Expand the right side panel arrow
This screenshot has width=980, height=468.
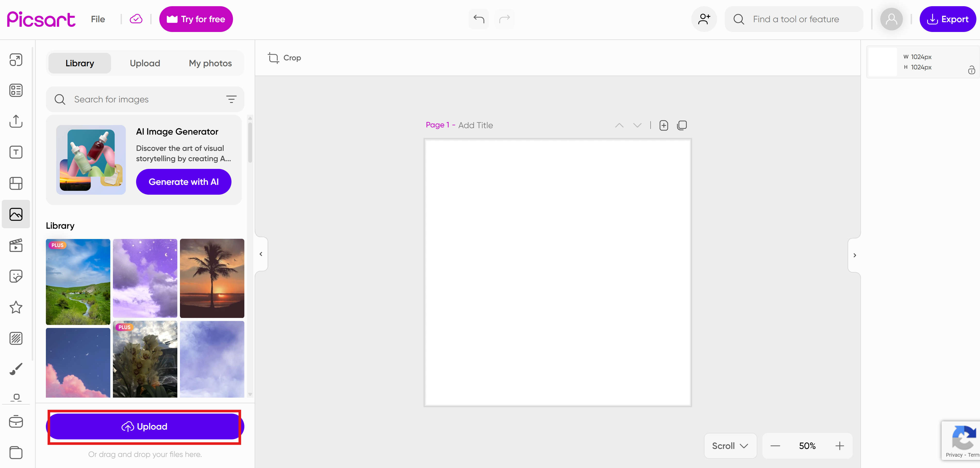(854, 255)
